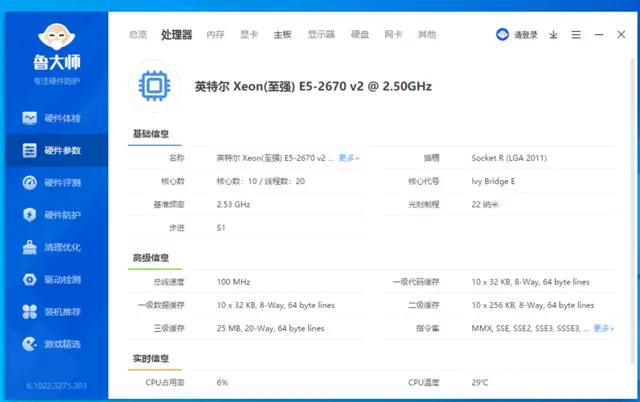Click the core count 10 / thread 20 value
Screen dimensions: 640x402
click(x=261, y=181)
